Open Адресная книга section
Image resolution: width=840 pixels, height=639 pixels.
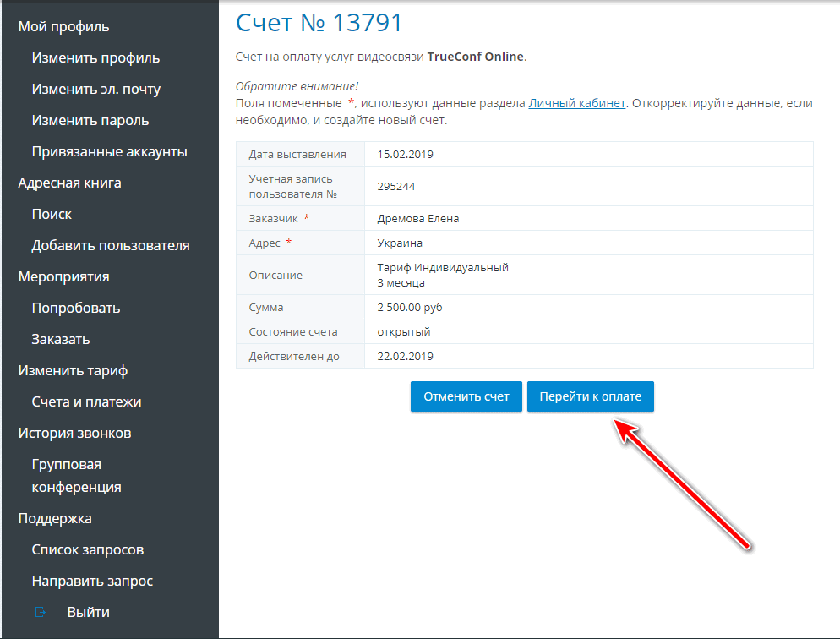(x=69, y=183)
